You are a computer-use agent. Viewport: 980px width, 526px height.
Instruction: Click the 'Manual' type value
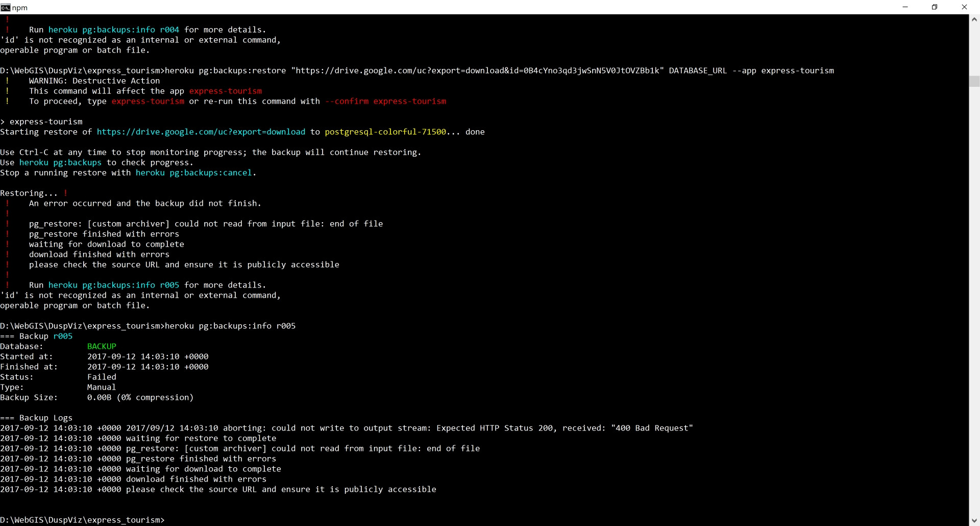coord(102,387)
